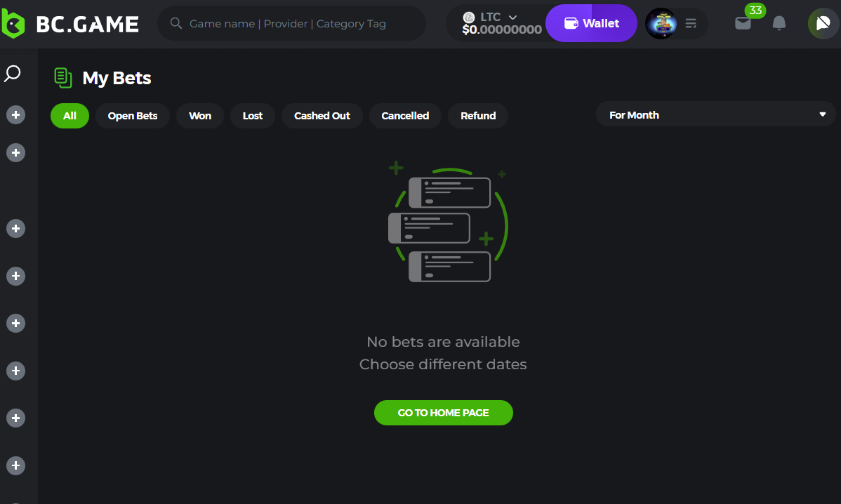
Task: Switch to the Open Bets filter
Action: pos(133,116)
